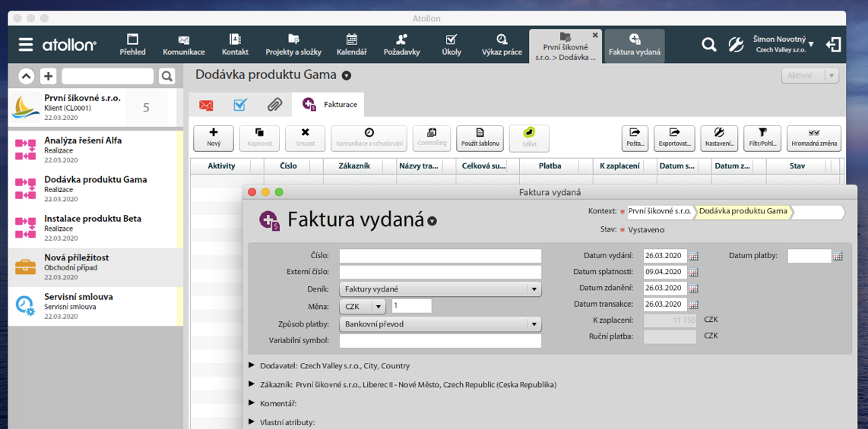
Task: Click the Použít šablonu button
Action: tap(480, 138)
